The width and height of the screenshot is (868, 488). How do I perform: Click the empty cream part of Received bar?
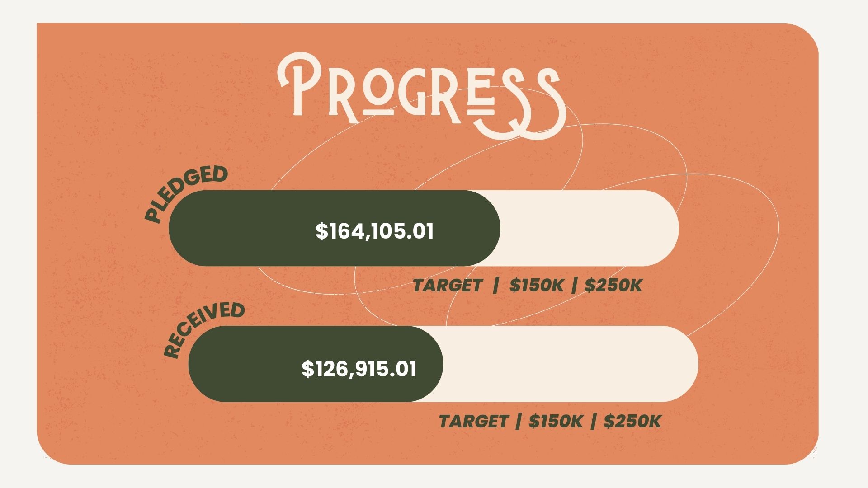click(x=570, y=364)
